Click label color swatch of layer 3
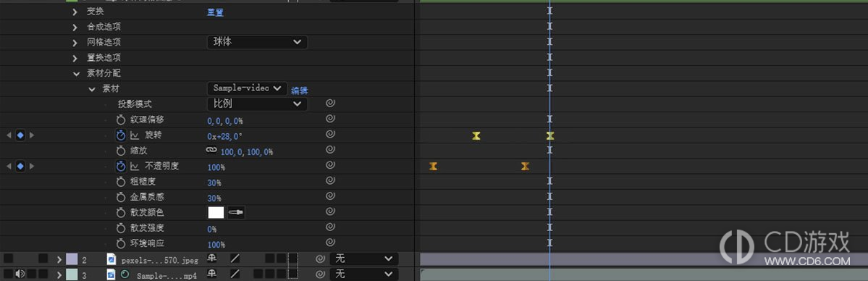868x281 pixels. click(x=72, y=274)
